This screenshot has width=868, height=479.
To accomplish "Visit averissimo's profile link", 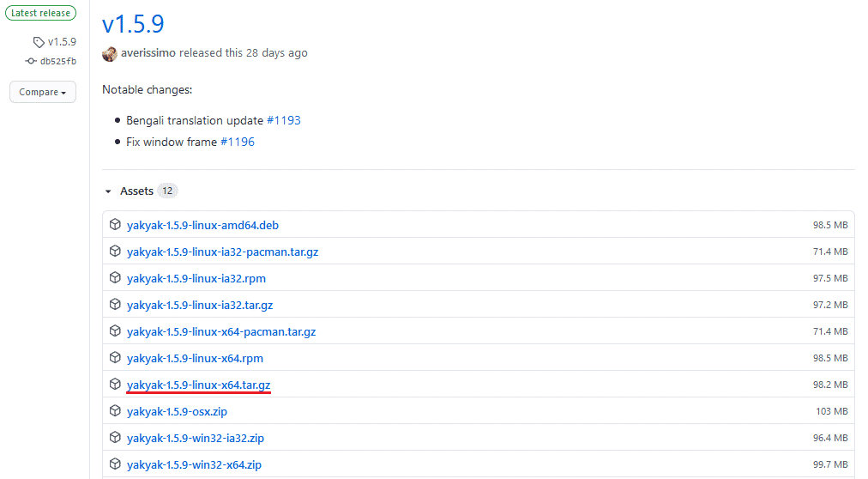I will click(x=148, y=52).
